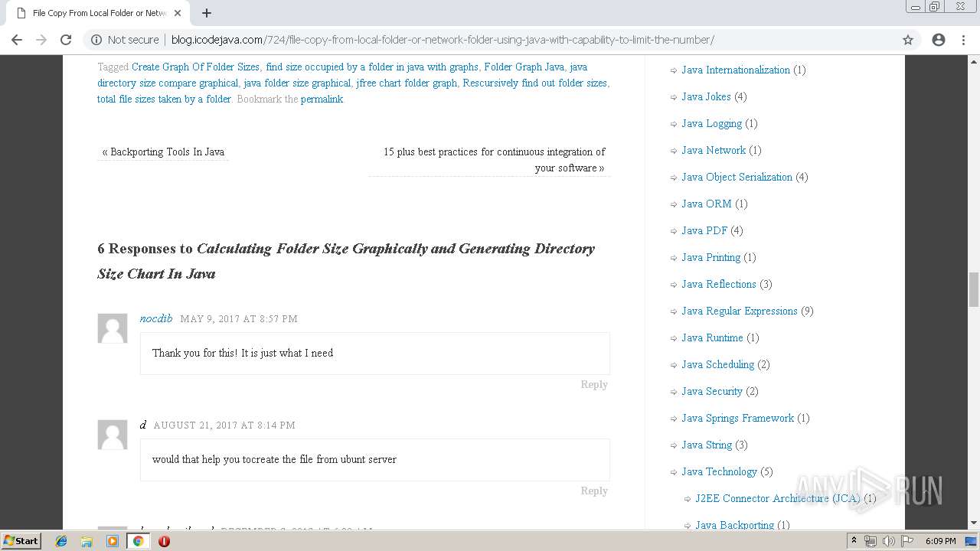
Task: Open the Java Jokes category
Action: (706, 96)
